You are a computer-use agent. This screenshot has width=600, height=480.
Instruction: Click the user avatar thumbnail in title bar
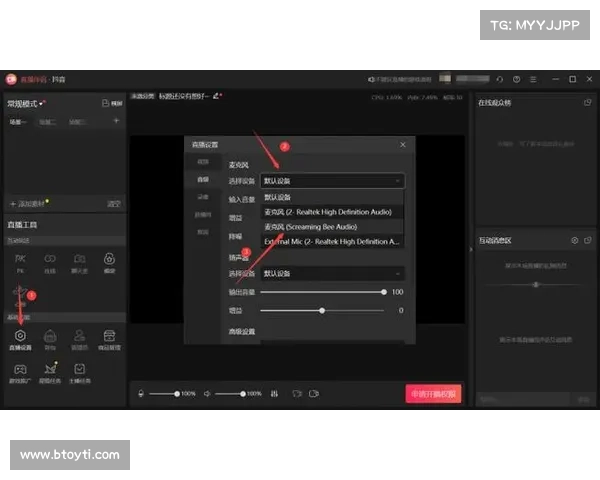coord(445,78)
